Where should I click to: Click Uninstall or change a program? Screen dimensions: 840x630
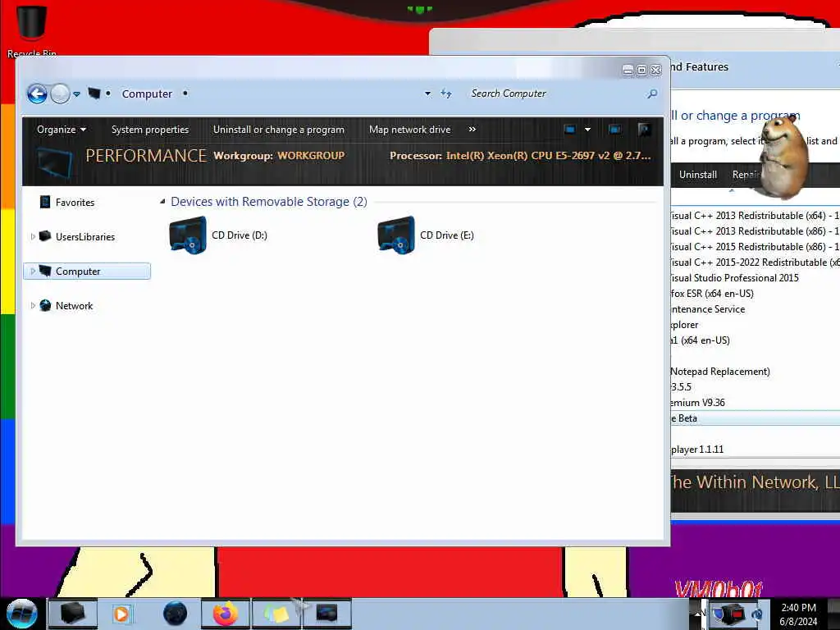pos(279,130)
